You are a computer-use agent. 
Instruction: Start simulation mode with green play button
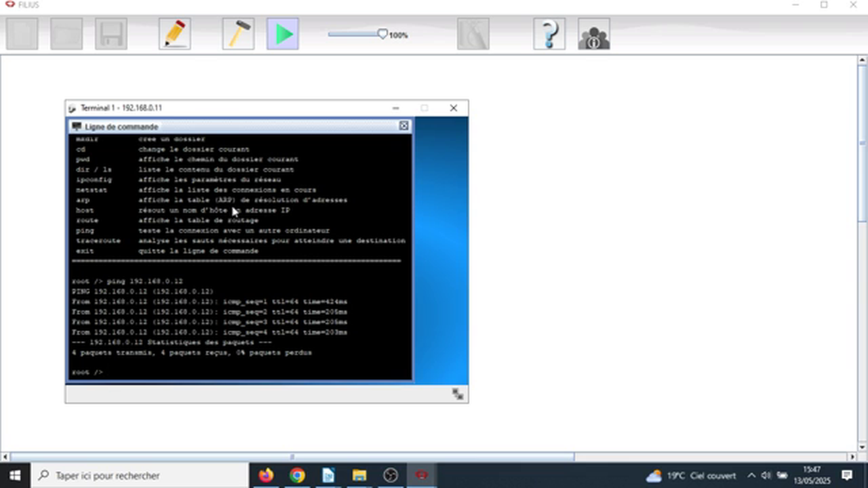283,34
